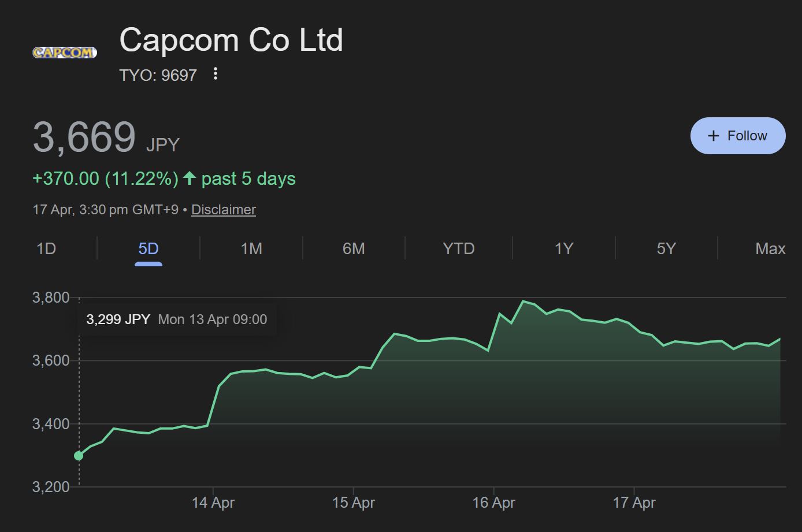
Task: Select the 1Y chart range
Action: pyautogui.click(x=563, y=248)
